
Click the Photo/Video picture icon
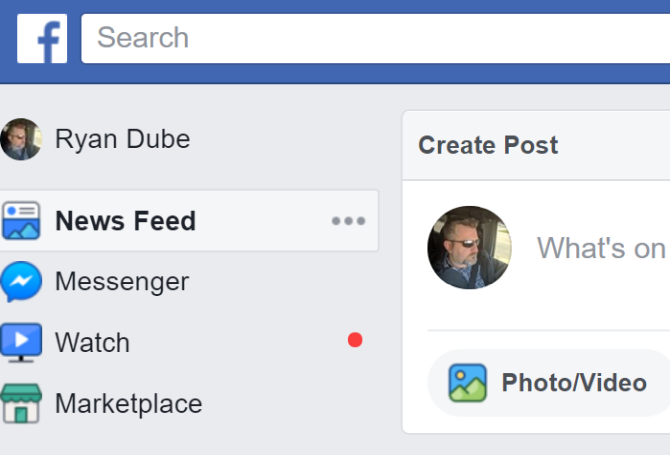tap(467, 383)
